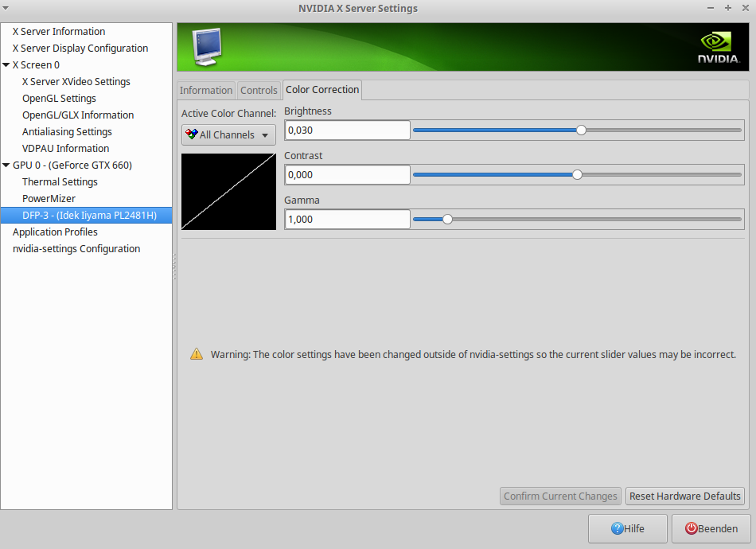This screenshot has width=756, height=549.
Task: Click the sidebar pane divider handle
Action: 174,266
